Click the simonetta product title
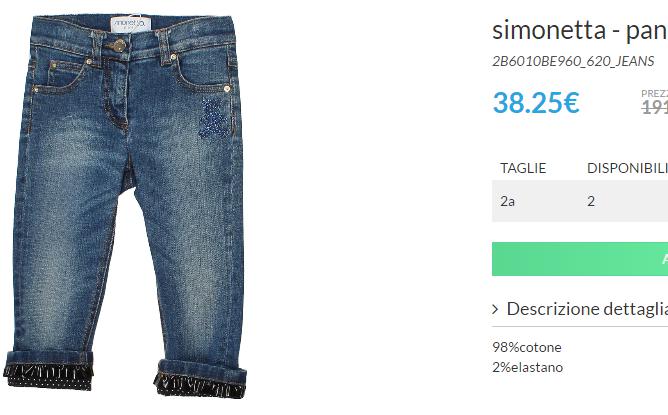Viewport: 668px width, 415px height. [580, 30]
